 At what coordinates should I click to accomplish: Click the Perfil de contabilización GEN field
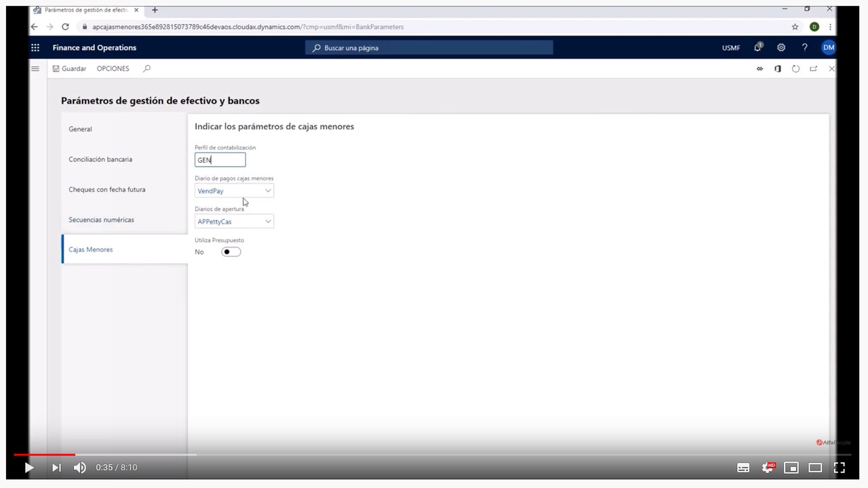tap(220, 160)
